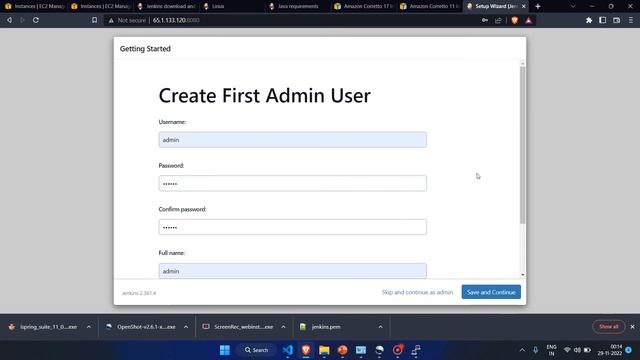Toggle the browser sidebar panel icon
Image resolution: width=640 pixels, height=360 pixels.
pos(602,20)
